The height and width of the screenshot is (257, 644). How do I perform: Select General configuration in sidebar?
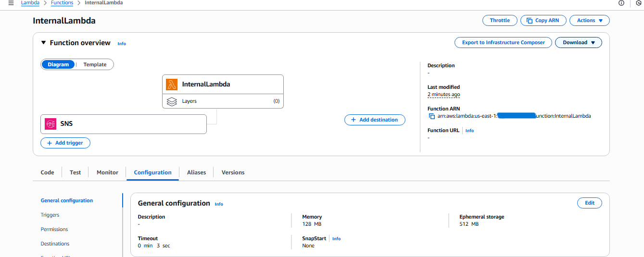pos(67,201)
